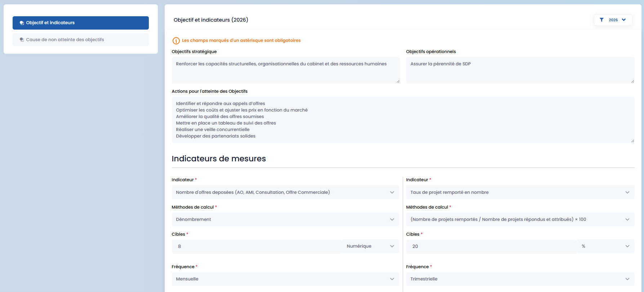
Task: Expand the projets remportés calculation formula dropdown
Action: pos(520,219)
